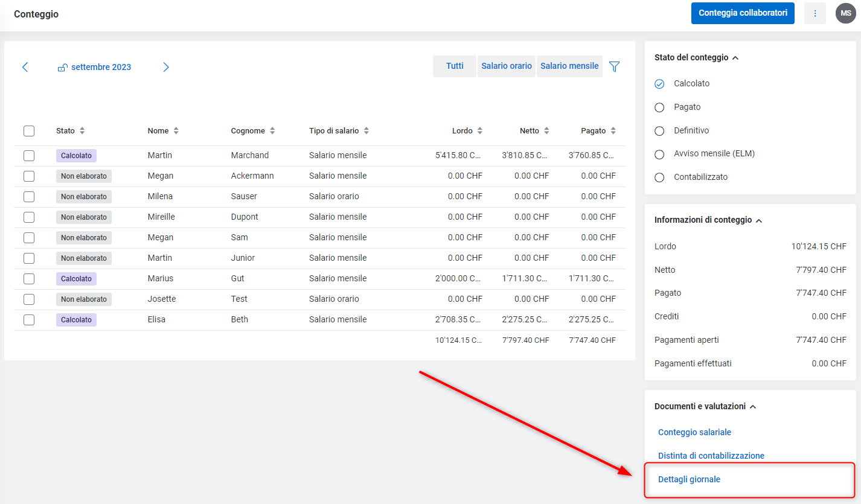Click the 2'708.35 gross amount for Elisa Beth
Image resolution: width=861 pixels, height=504 pixels.
pyautogui.click(x=458, y=320)
